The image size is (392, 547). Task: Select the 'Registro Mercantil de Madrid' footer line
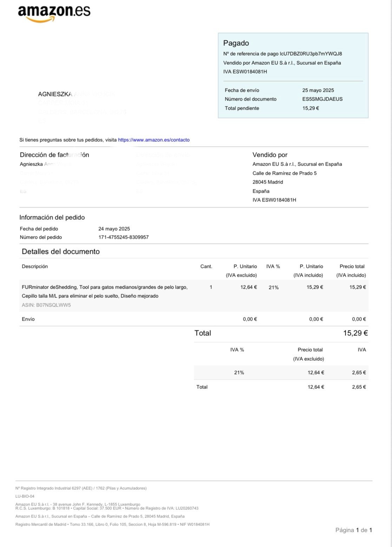112,525
